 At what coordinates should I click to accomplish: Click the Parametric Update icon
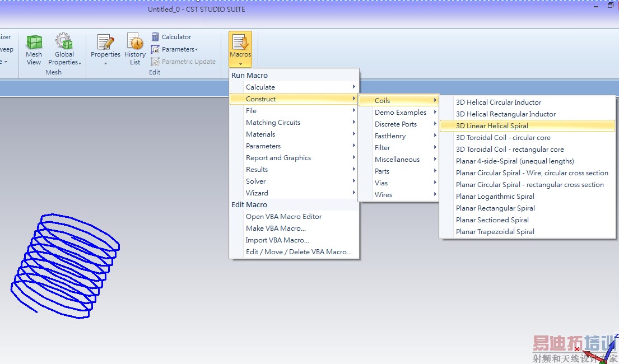click(x=155, y=62)
